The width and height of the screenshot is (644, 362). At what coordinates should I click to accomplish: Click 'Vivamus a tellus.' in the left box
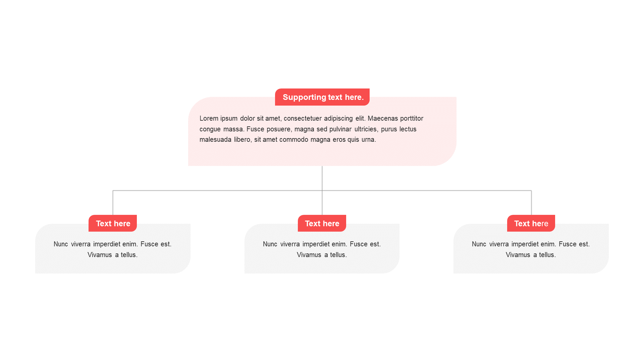113,255
